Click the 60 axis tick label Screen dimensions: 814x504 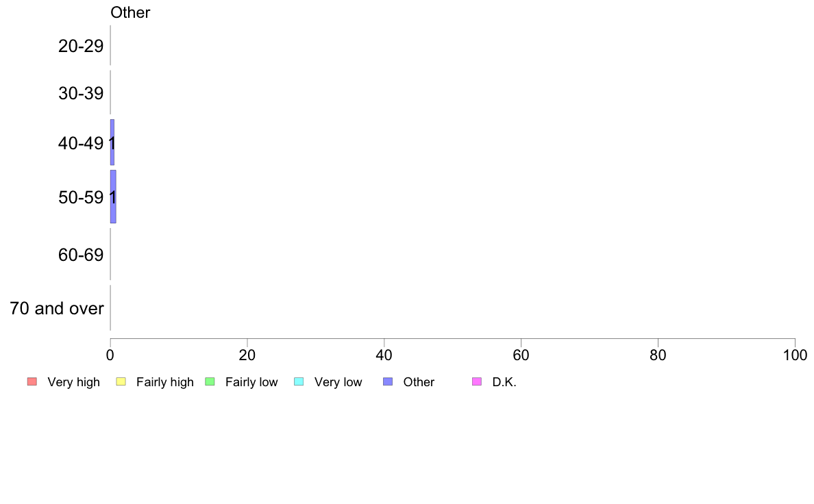click(x=521, y=355)
